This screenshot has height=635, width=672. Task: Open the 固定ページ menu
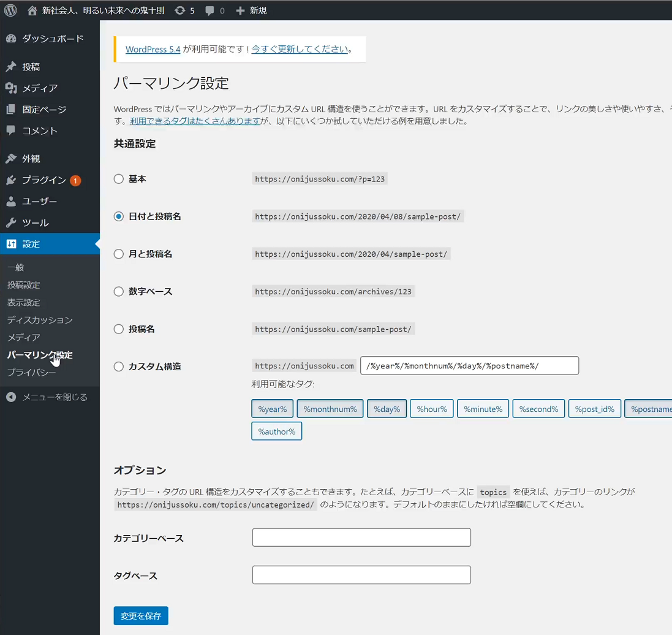pyautogui.click(x=50, y=109)
